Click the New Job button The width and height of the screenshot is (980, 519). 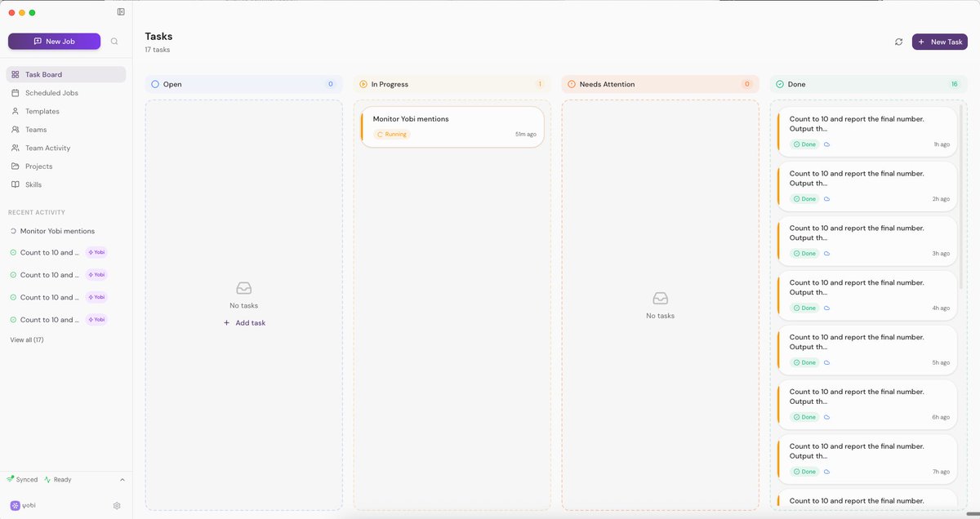tap(54, 41)
